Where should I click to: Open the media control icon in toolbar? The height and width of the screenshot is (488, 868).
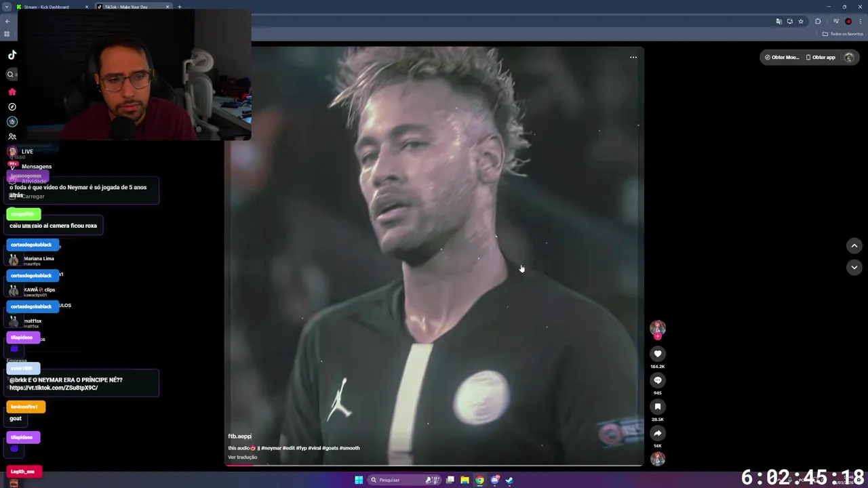pyautogui.click(x=835, y=21)
